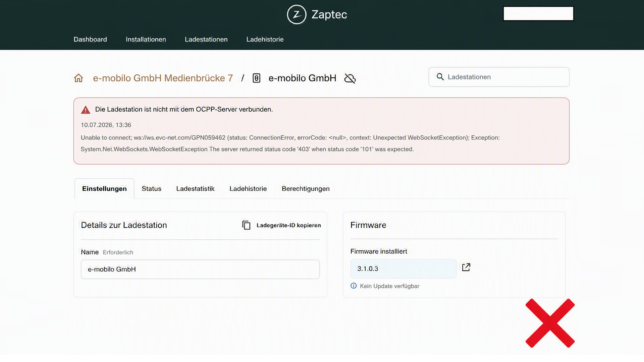Switch to the Berechtigungen tab
Viewport: 644px width, 362px height.
[306, 189]
